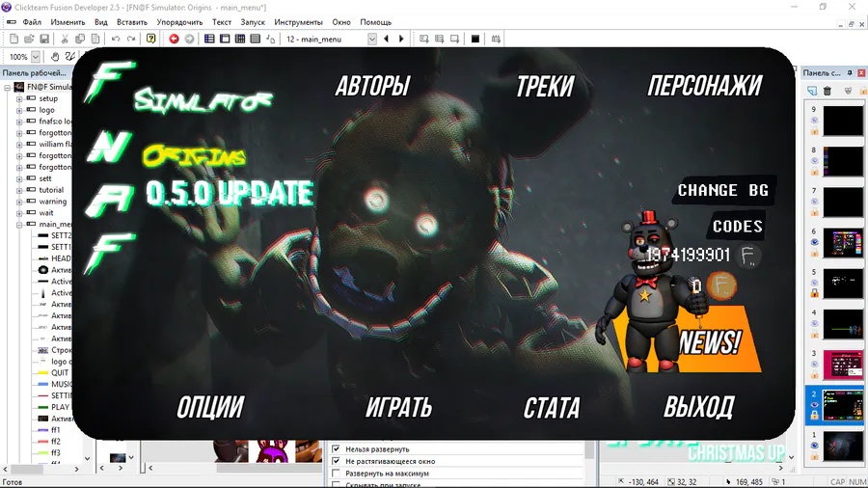The image size is (868, 488).
Task: Add a new layer in layers panel
Action: (x=812, y=91)
